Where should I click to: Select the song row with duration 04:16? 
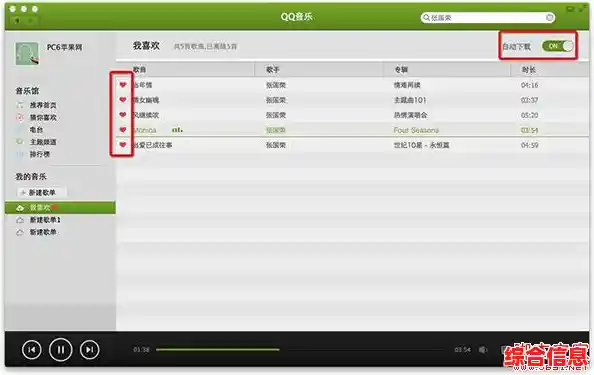coord(352,85)
